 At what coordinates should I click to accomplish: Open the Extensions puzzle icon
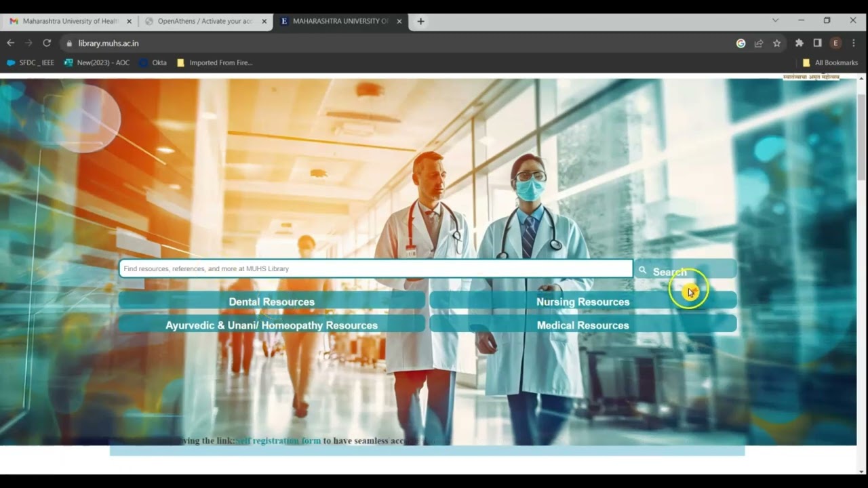[800, 43]
